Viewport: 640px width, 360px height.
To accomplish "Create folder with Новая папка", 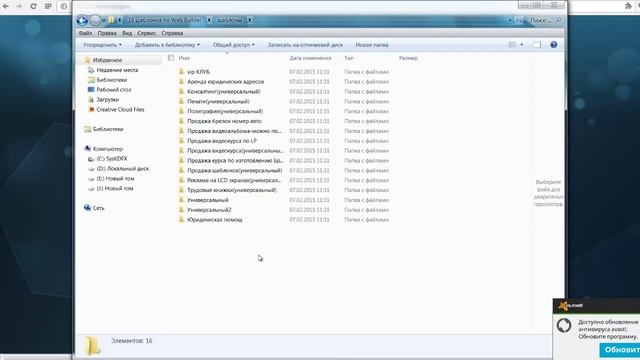I will (372, 45).
